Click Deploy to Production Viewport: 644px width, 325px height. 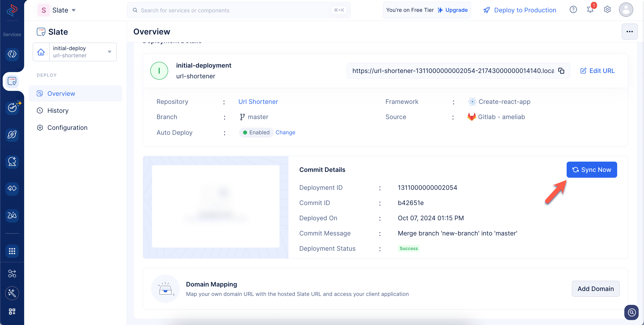tap(519, 10)
